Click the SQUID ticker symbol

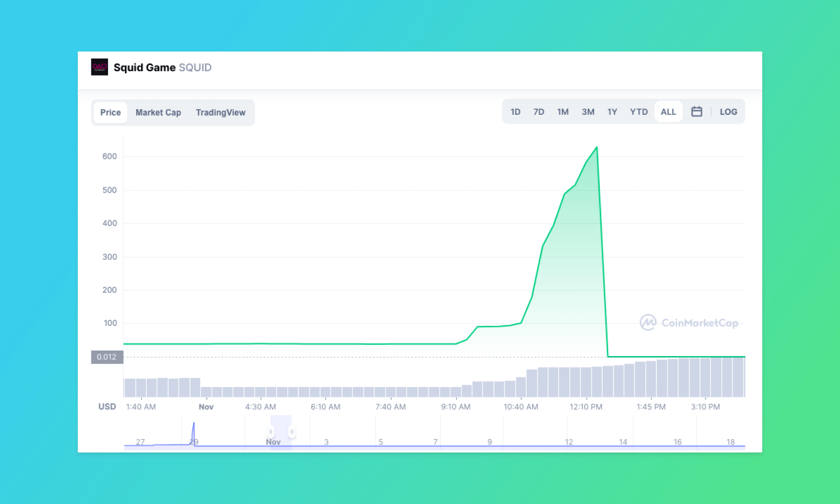(x=195, y=68)
